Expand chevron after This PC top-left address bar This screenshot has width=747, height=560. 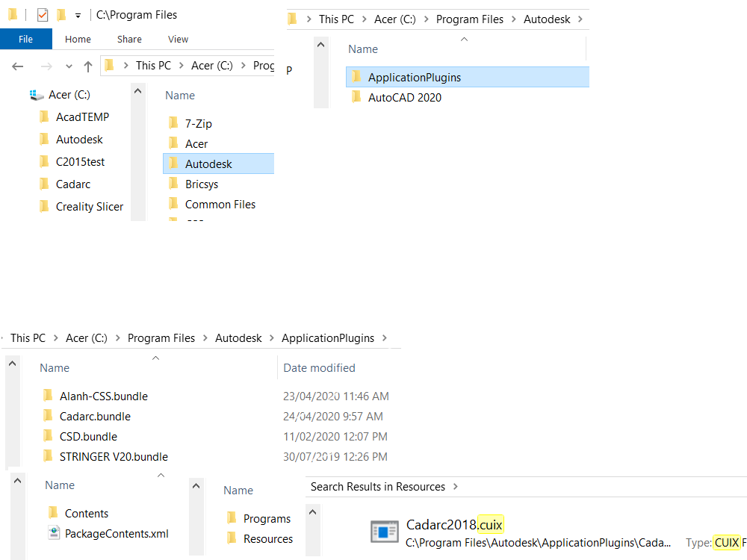[x=181, y=66]
